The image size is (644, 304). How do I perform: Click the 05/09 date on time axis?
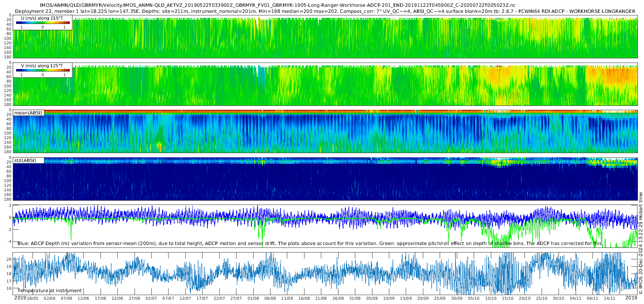[372, 298]
